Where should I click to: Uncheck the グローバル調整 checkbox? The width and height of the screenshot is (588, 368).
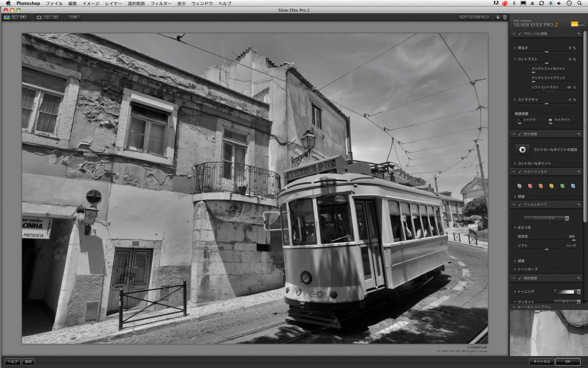click(x=520, y=34)
